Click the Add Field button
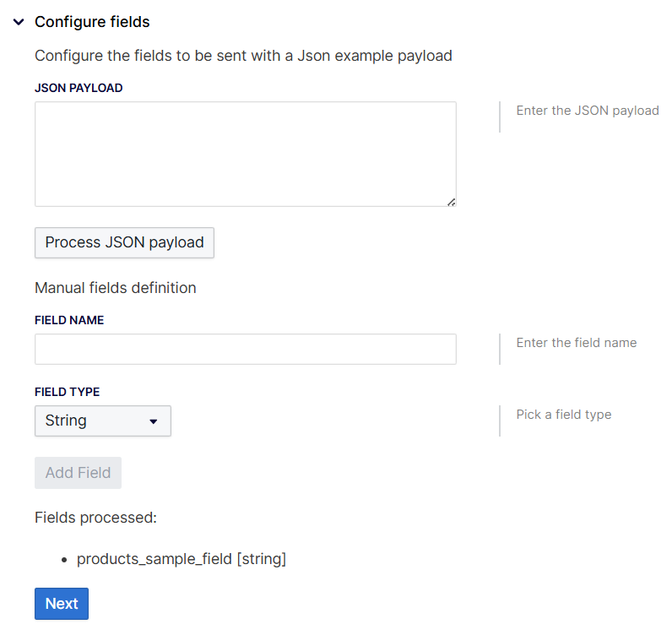Image resolution: width=672 pixels, height=635 pixels. coord(78,473)
